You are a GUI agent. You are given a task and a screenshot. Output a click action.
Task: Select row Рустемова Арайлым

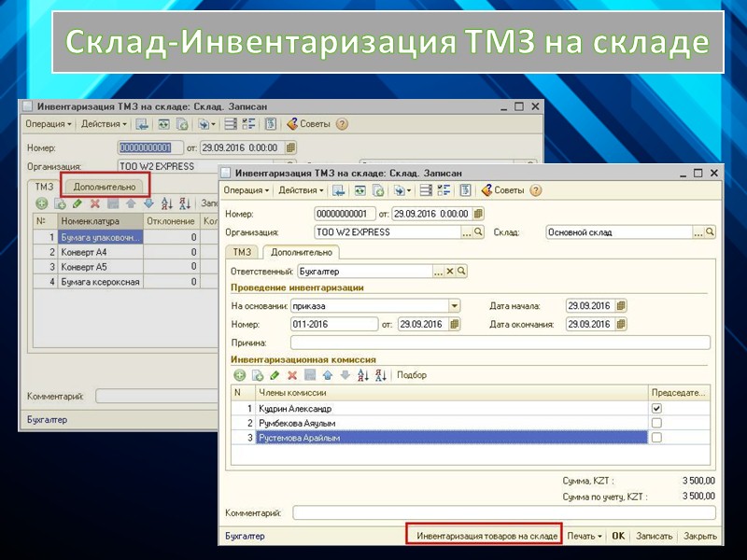471,438
